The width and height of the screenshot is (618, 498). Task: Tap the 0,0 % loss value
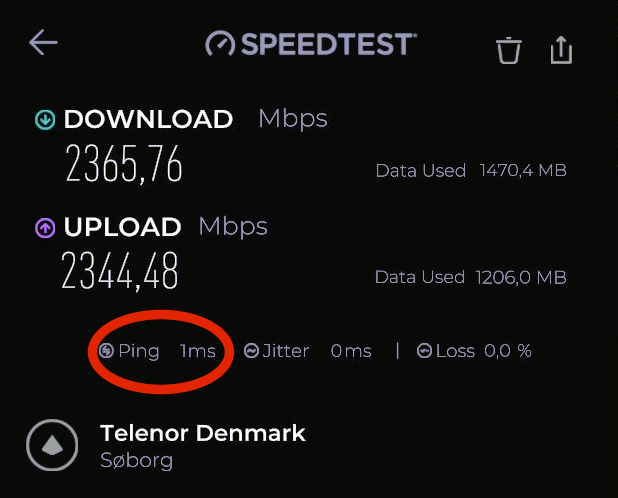508,351
